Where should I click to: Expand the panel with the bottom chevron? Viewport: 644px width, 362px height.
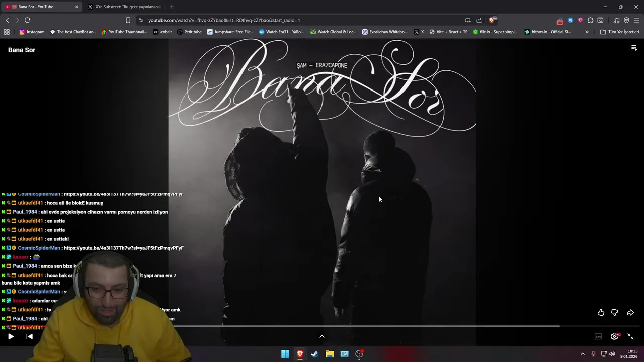pyautogui.click(x=322, y=336)
